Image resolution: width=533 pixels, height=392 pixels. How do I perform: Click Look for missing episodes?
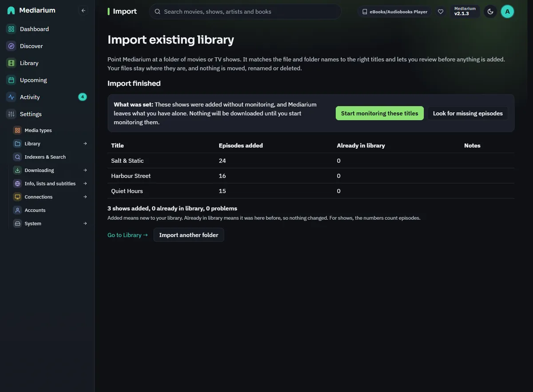468,113
